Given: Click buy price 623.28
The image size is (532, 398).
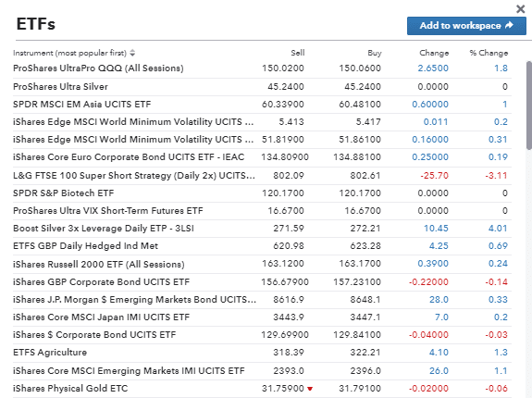Looking at the screenshot, I should (x=365, y=246).
